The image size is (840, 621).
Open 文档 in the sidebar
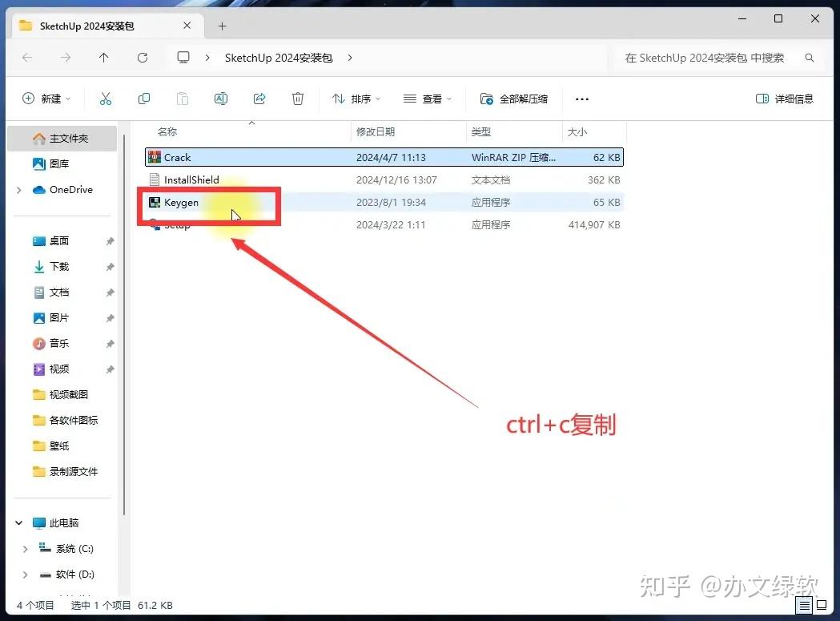pyautogui.click(x=59, y=292)
